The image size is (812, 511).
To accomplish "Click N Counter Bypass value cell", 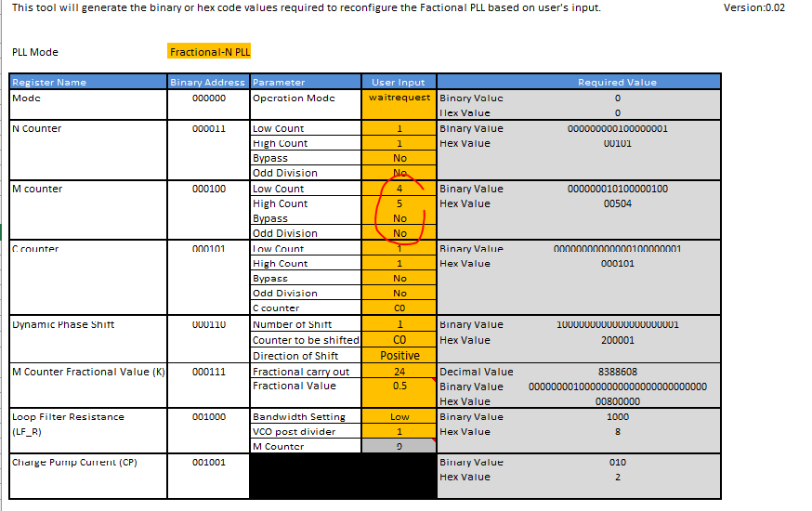I will click(x=399, y=158).
